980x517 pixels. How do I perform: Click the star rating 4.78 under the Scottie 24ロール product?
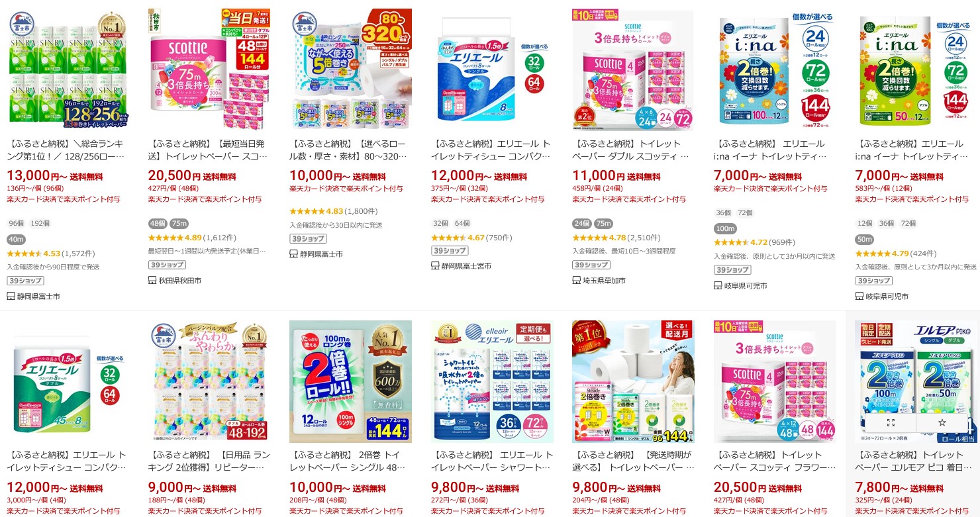(599, 238)
